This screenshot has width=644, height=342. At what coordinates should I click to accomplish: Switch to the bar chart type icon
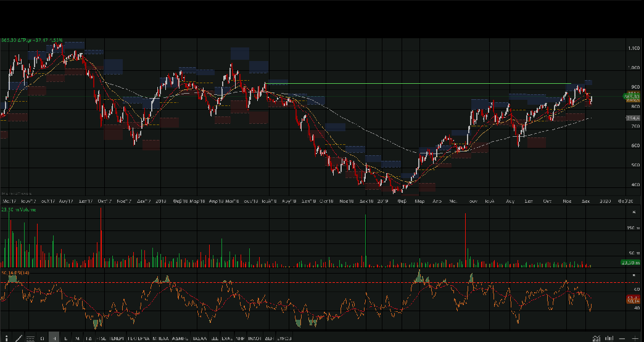click(609, 338)
